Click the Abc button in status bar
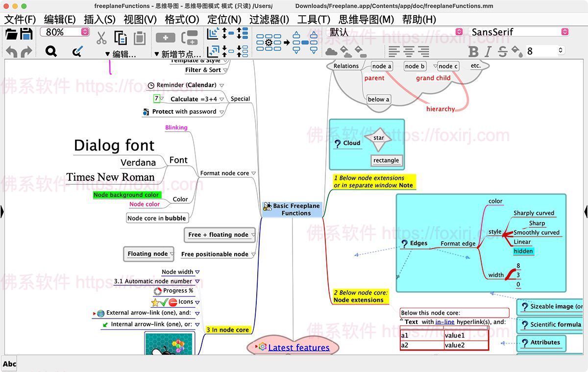The image size is (588, 372). click(9, 363)
